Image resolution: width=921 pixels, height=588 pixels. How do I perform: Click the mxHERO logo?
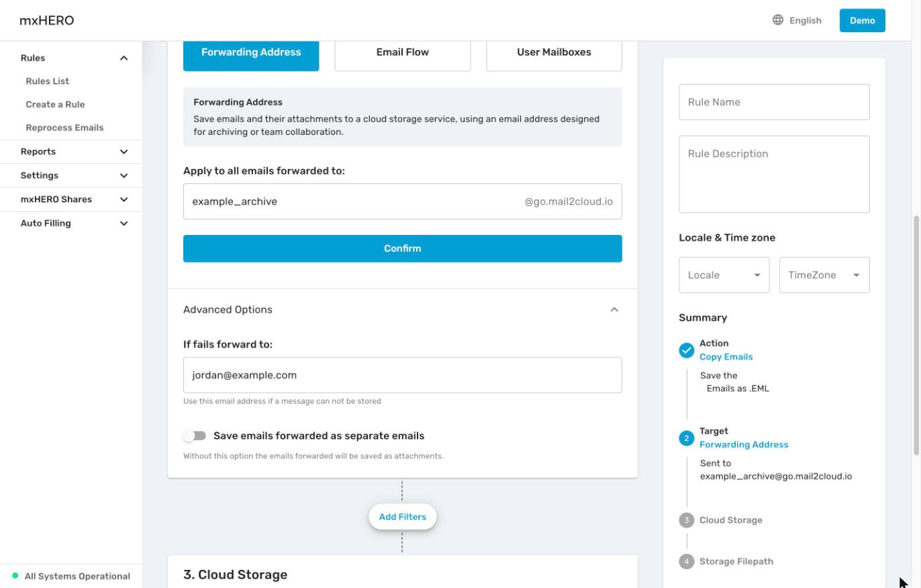[47, 20]
